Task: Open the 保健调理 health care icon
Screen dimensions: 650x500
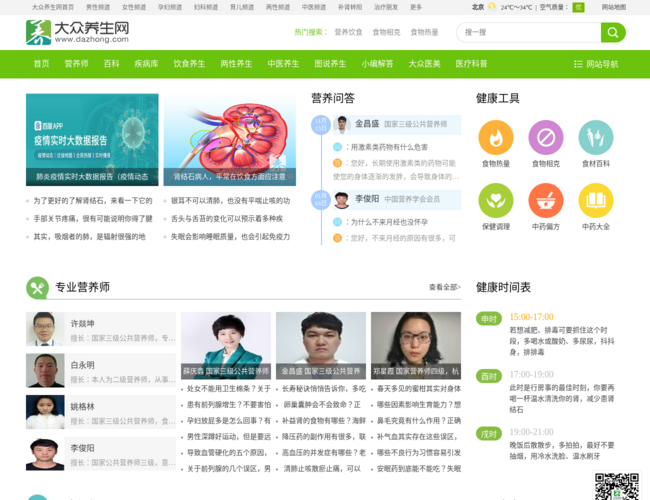Action: click(496, 200)
